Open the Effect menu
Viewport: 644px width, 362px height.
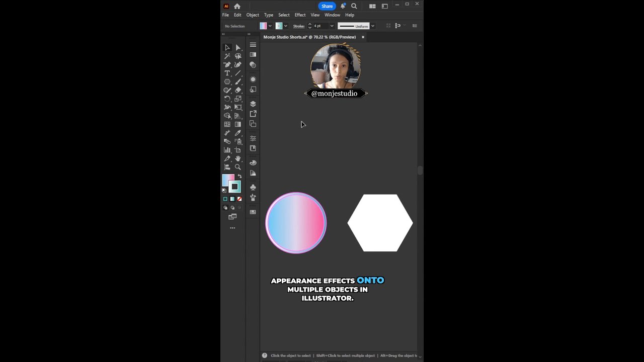pos(300,15)
